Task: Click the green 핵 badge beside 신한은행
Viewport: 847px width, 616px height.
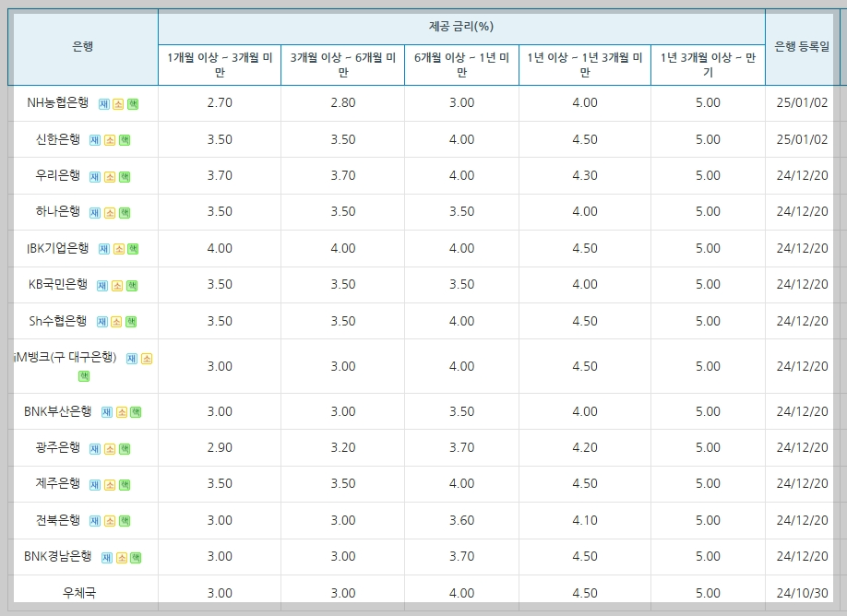Action: (x=125, y=140)
